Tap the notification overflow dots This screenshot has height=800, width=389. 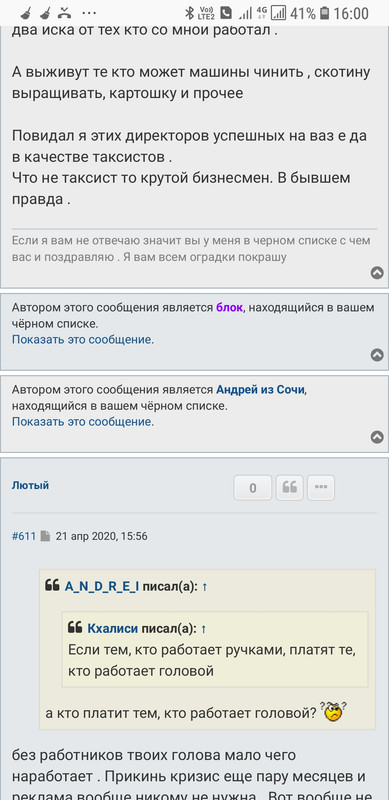(89, 13)
